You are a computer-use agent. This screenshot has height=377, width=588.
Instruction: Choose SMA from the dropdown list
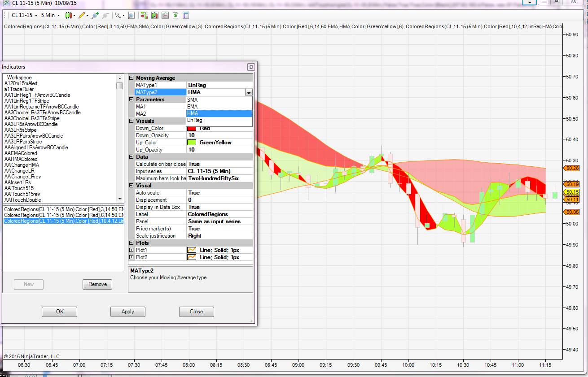(219, 100)
